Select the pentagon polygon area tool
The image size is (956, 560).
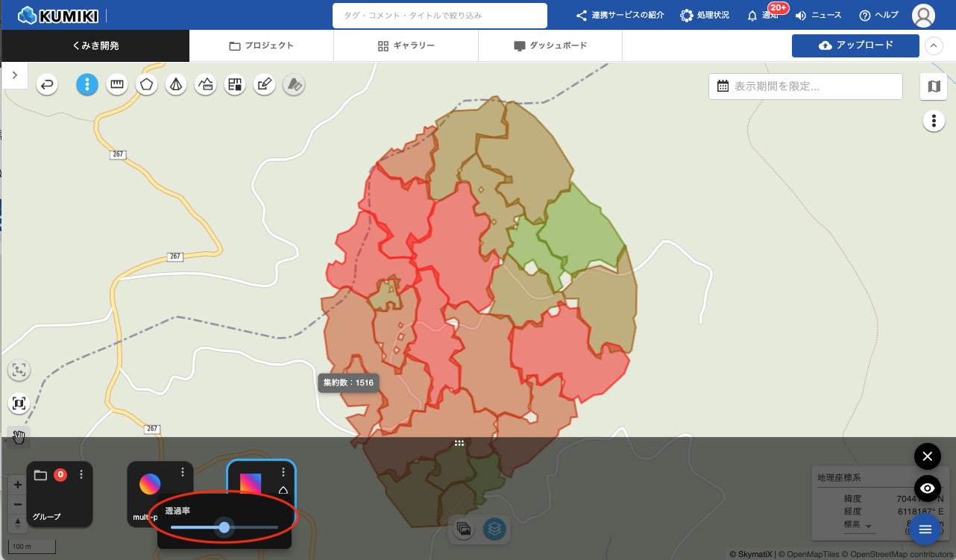tap(146, 85)
